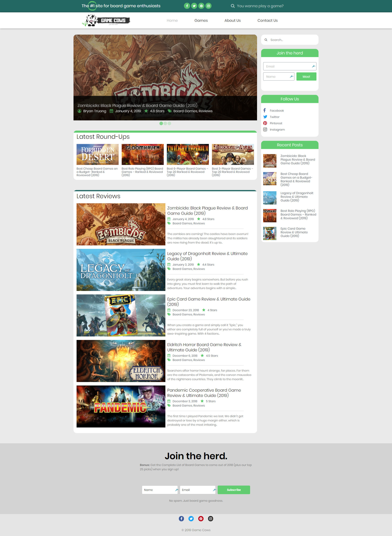This screenshot has height=536, width=392.
Task: Click footer Name input field
Action: [160, 490]
